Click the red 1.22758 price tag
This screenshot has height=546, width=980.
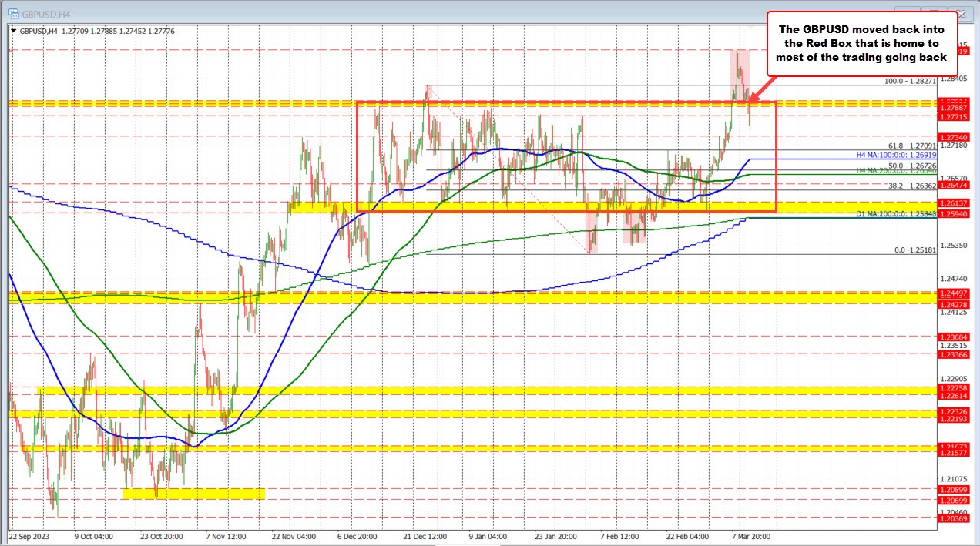[953, 389]
